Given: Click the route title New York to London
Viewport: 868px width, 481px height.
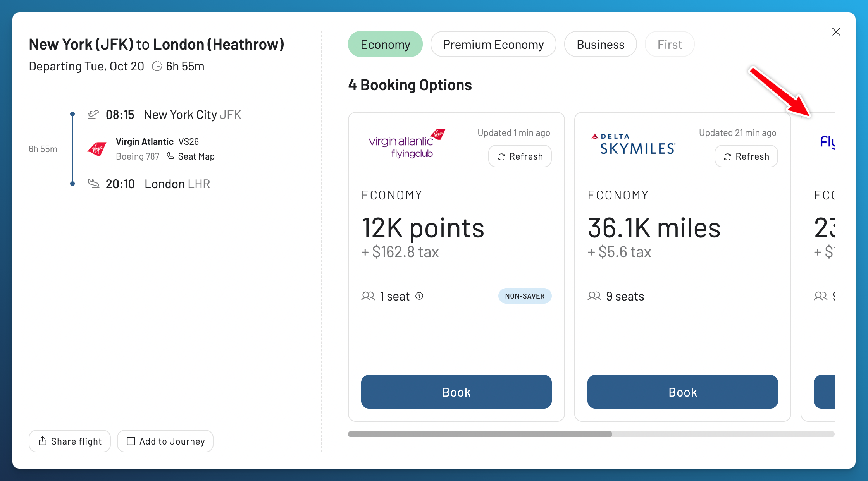Looking at the screenshot, I should (x=157, y=44).
